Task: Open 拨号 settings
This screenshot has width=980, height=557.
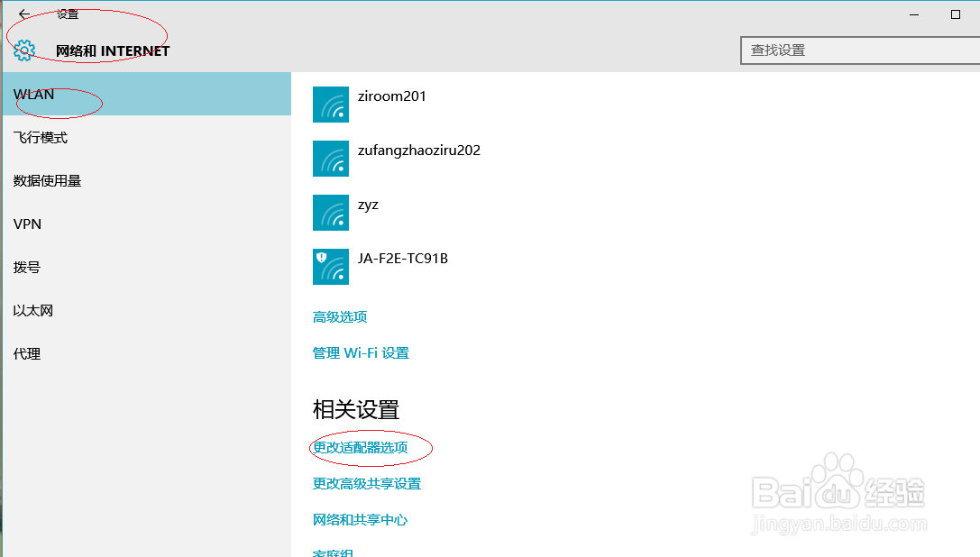Action: click(27, 267)
